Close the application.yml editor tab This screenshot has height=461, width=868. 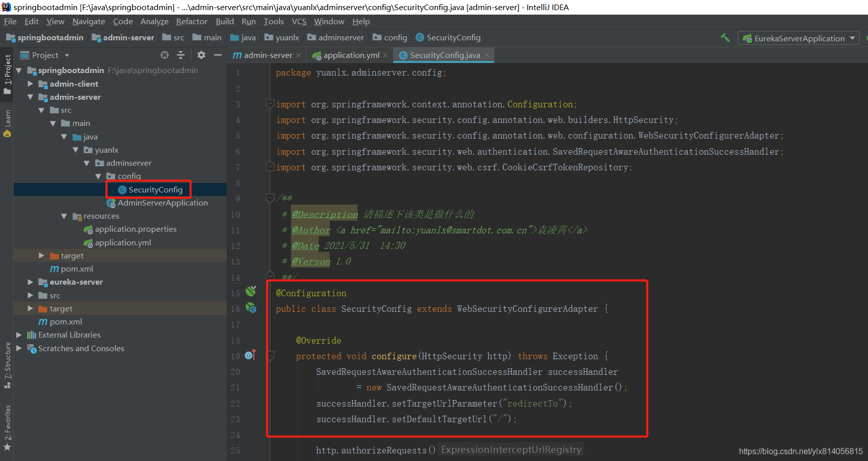386,55
